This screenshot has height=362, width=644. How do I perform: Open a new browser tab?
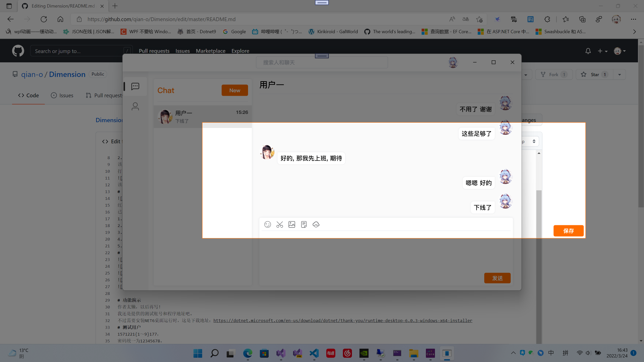(x=115, y=6)
